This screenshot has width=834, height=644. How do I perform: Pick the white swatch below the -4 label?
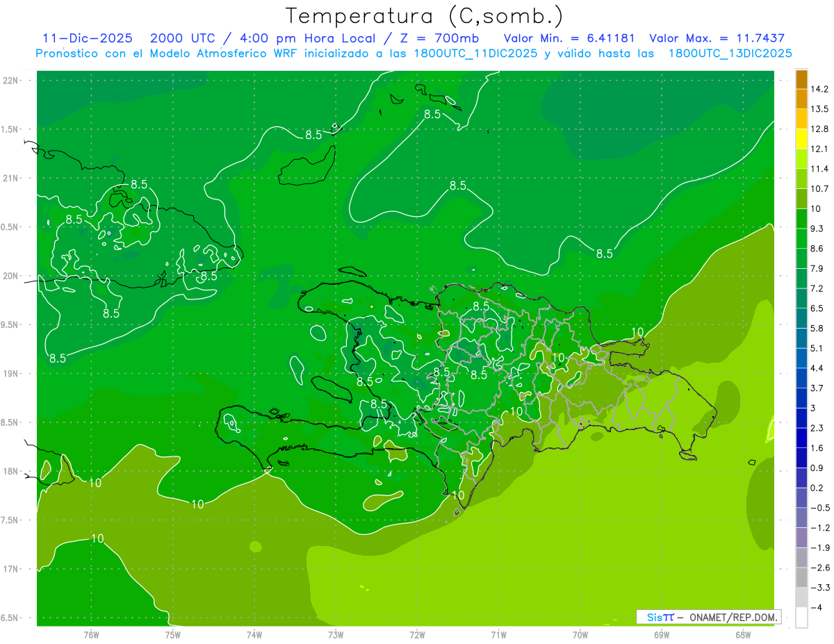(x=801, y=618)
